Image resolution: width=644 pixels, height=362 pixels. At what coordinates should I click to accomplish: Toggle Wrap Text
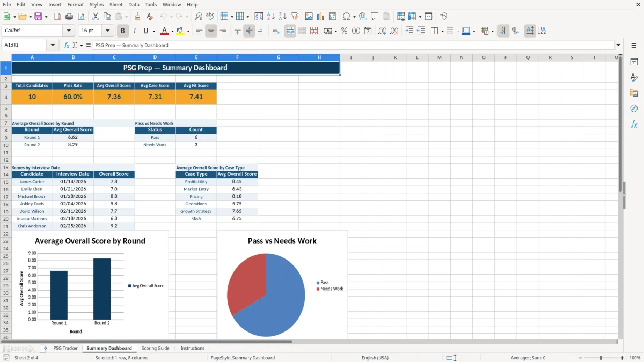[276, 31]
